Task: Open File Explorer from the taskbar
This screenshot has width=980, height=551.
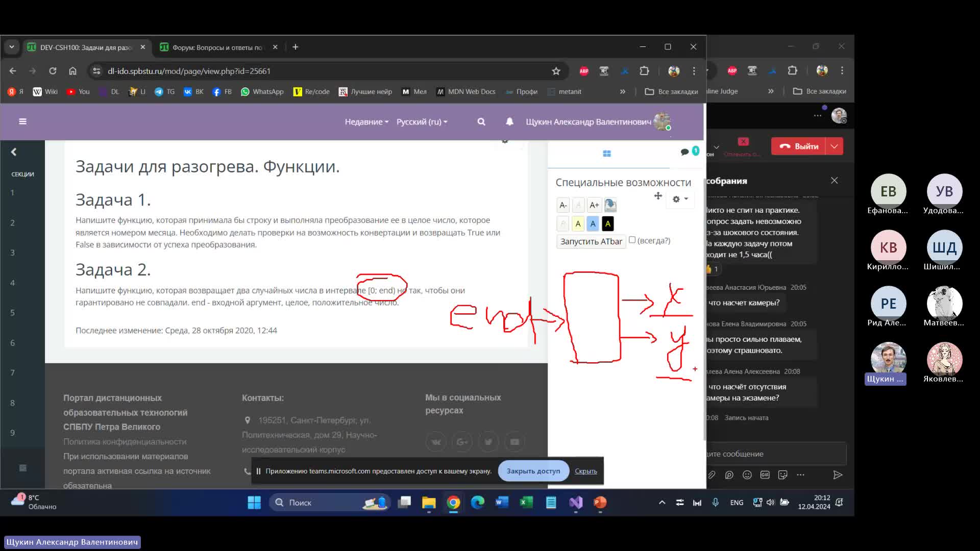Action: pos(429,503)
